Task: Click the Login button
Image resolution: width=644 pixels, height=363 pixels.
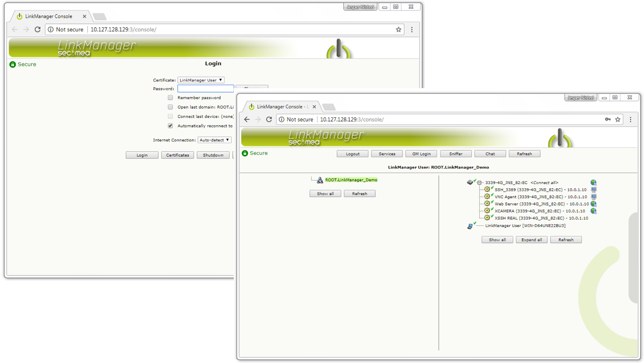Action: (142, 155)
